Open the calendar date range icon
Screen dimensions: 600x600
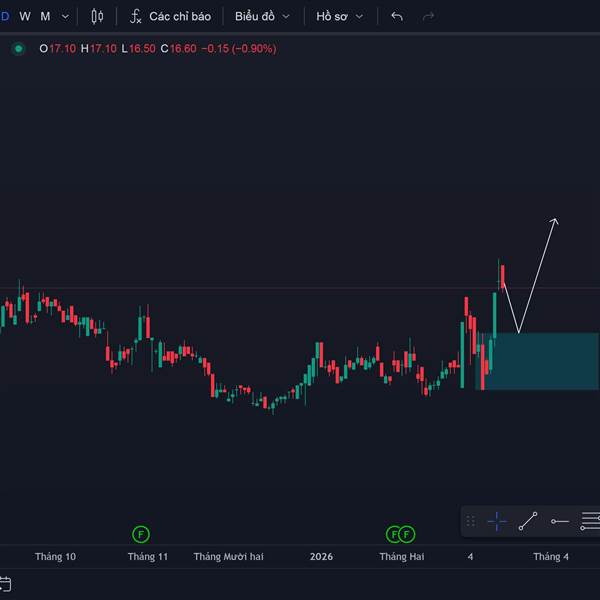click(x=5, y=584)
